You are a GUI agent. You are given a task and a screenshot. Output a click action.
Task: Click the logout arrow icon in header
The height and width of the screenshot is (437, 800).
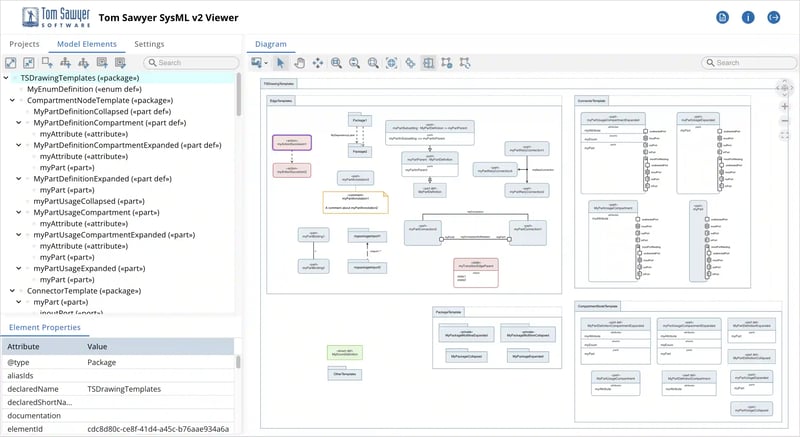pos(773,17)
